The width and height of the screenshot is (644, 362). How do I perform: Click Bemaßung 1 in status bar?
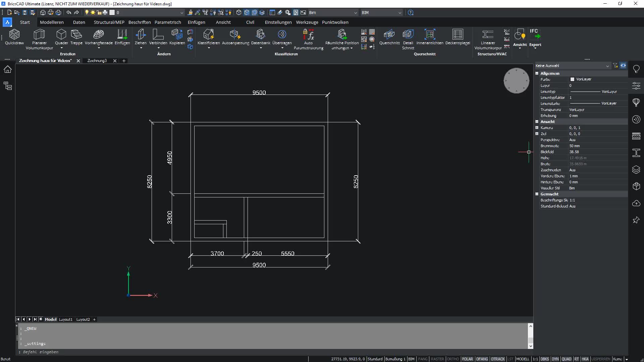pyautogui.click(x=395, y=359)
